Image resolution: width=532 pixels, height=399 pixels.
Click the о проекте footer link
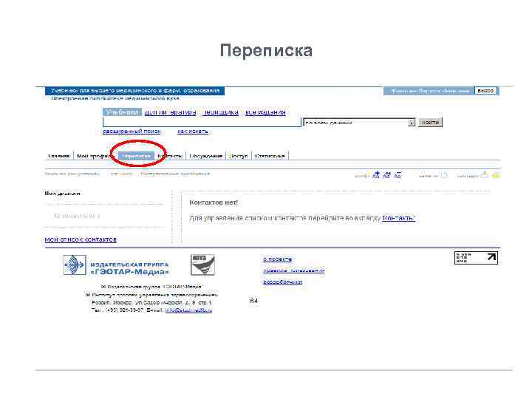(277, 259)
